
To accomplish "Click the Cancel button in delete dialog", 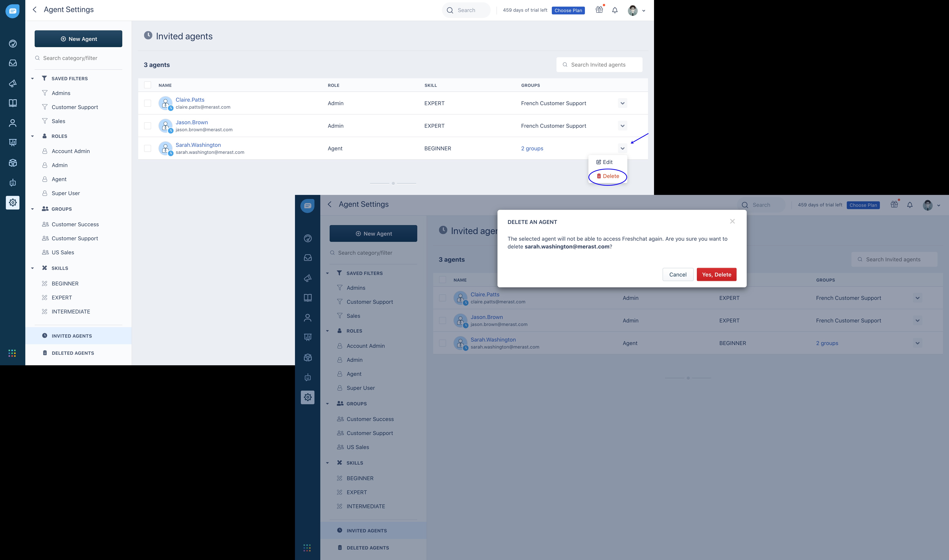I will click(x=678, y=275).
